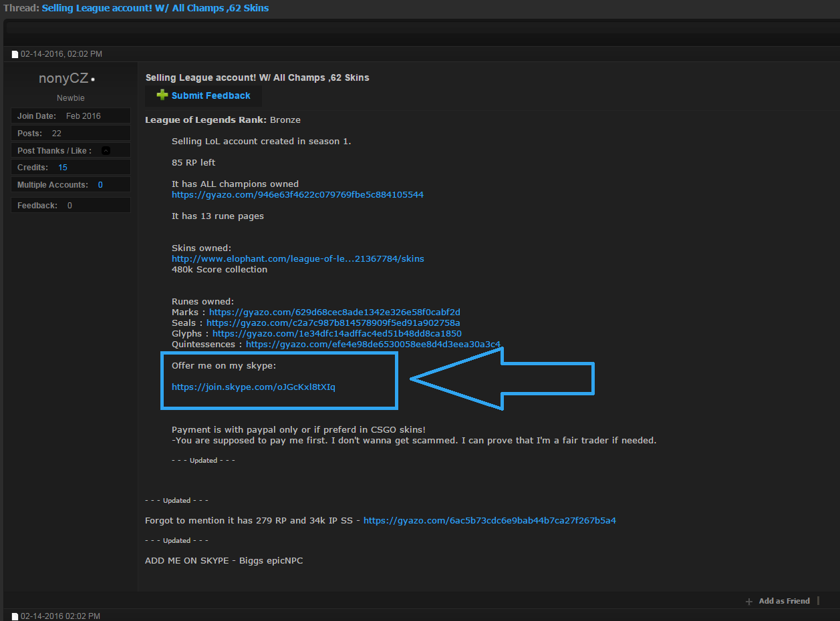The image size is (840, 621).
Task: Open elophant skins link
Action: tap(298, 259)
